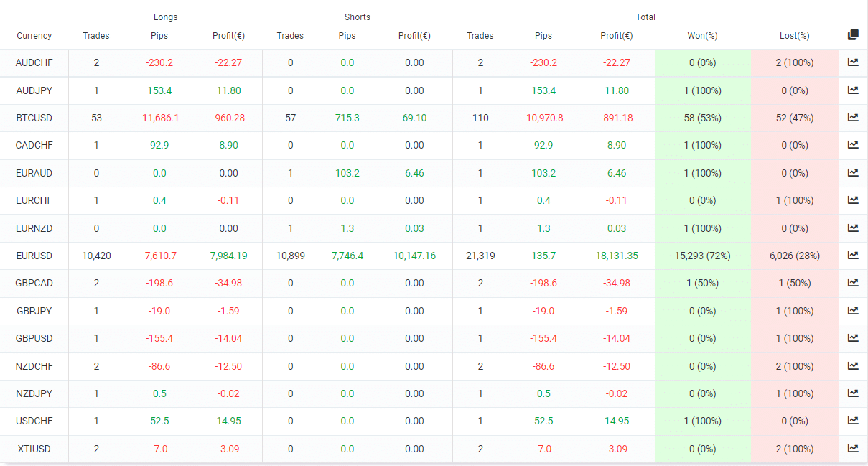Click the Shorts Profit(€) column header
868x466 pixels.
(414, 36)
